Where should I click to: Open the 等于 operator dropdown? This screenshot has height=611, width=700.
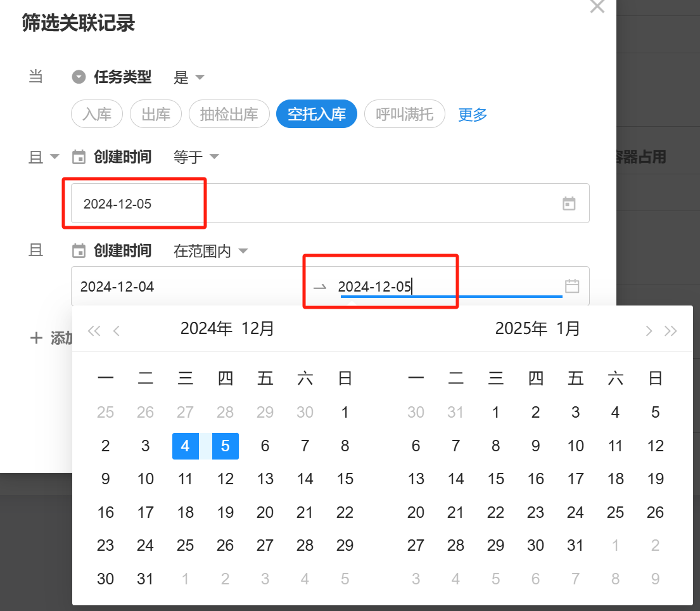click(196, 157)
